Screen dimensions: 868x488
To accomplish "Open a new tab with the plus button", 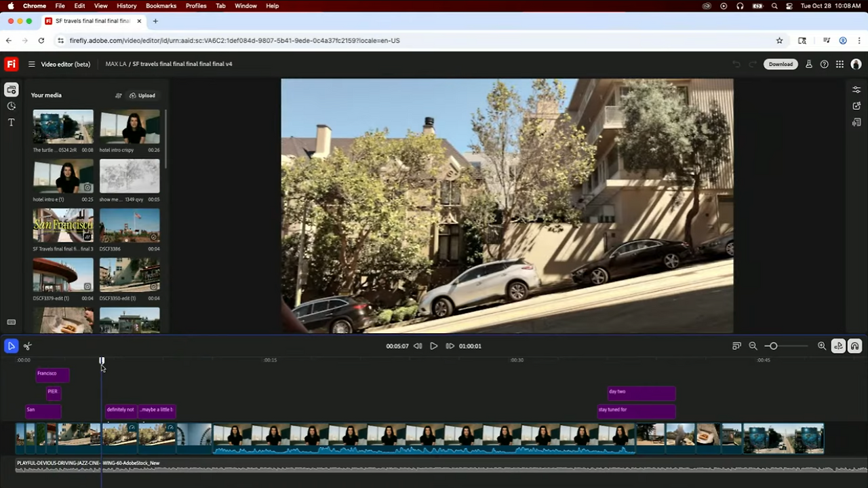I will coord(155,21).
